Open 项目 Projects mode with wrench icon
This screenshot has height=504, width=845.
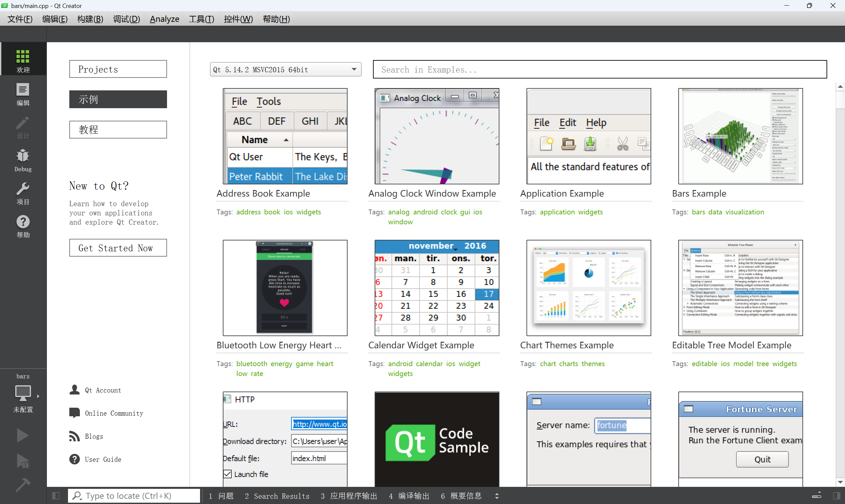(x=23, y=193)
